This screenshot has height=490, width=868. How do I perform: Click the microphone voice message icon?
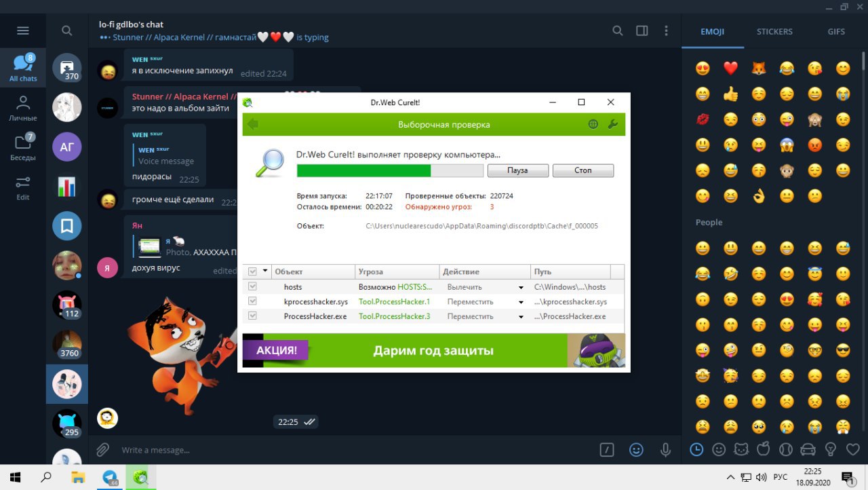coord(665,449)
